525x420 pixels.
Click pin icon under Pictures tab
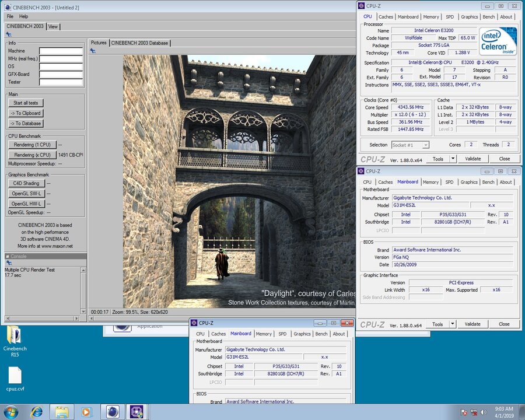(93, 51)
